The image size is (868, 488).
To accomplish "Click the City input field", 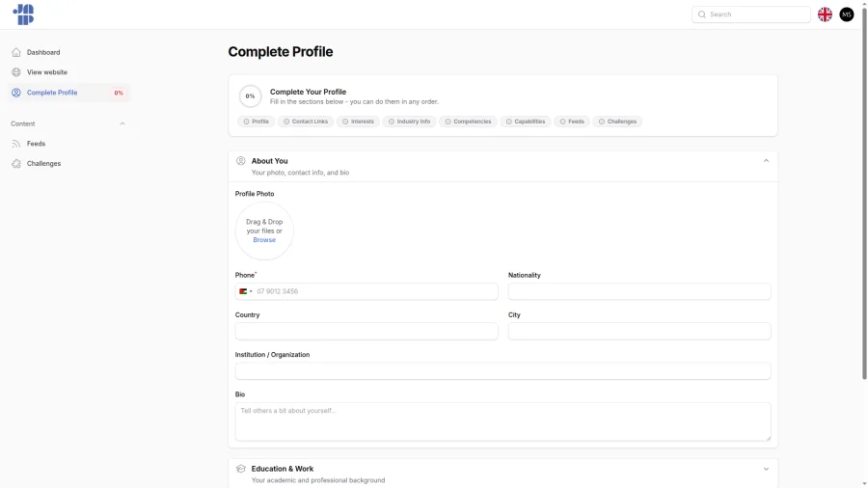I will coord(639,332).
